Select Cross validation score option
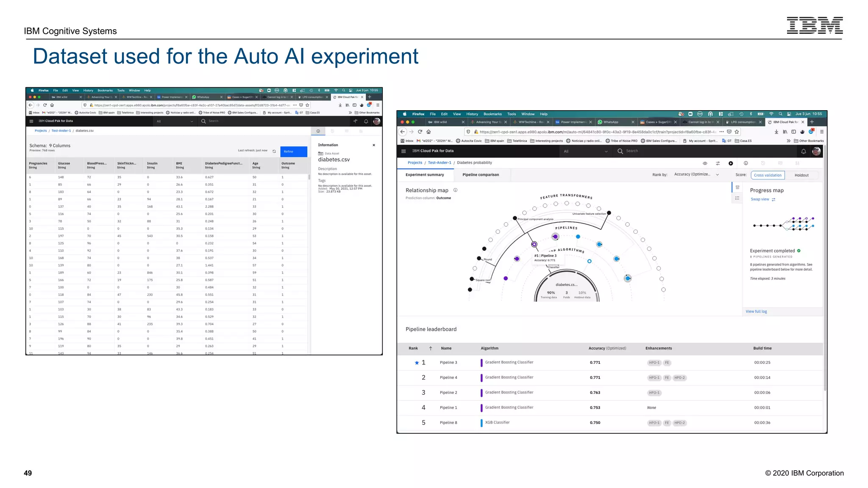The image size is (868, 488). point(768,175)
